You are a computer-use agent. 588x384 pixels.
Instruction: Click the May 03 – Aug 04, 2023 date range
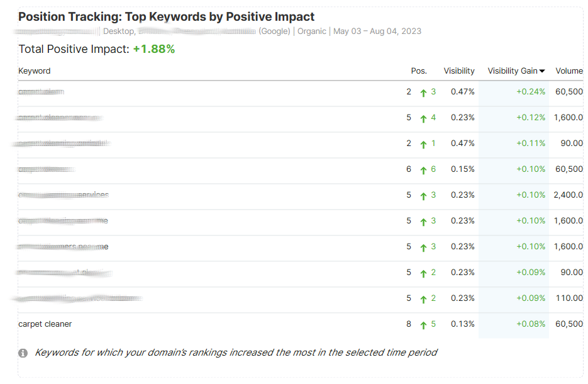pos(377,31)
